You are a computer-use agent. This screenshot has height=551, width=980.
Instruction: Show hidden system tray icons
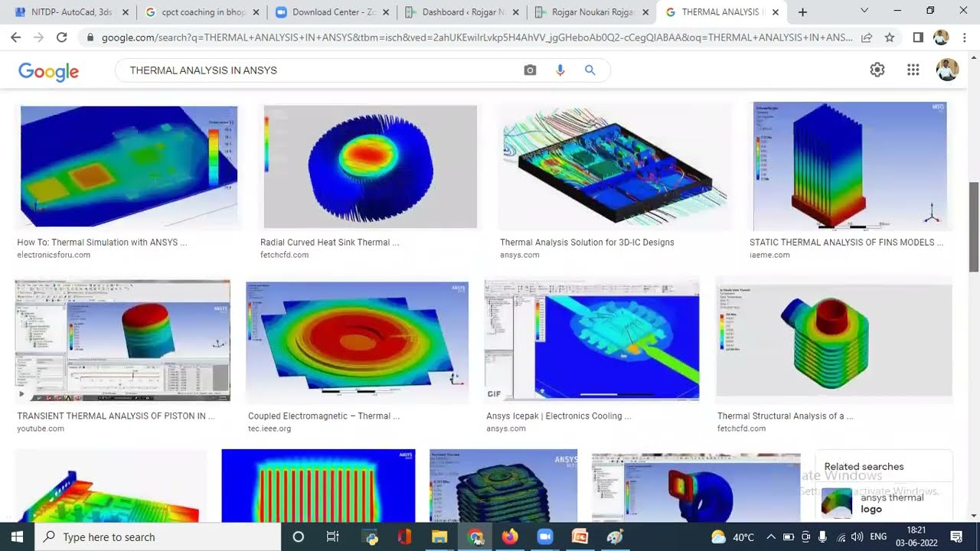(x=771, y=536)
